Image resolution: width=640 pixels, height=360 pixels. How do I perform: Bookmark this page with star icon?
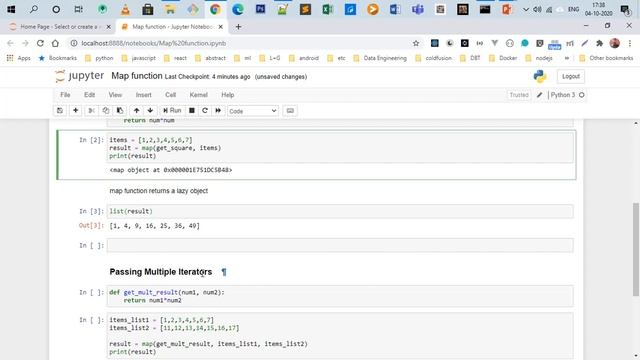(416, 43)
